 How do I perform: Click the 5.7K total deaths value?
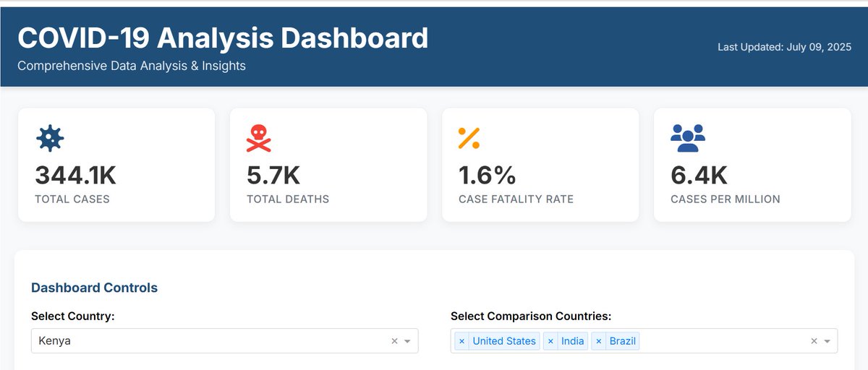[x=273, y=175]
